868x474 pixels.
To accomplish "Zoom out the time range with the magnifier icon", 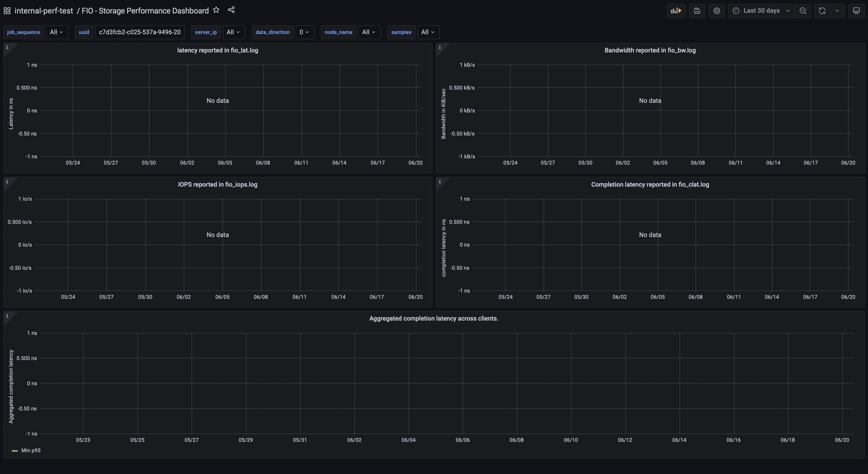I will 803,11.
